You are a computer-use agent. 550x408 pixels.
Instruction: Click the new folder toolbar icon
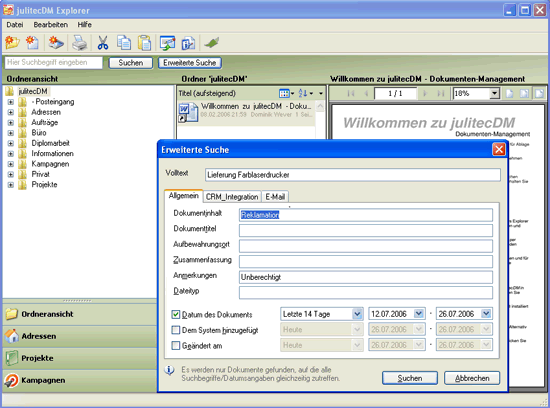pos(12,43)
